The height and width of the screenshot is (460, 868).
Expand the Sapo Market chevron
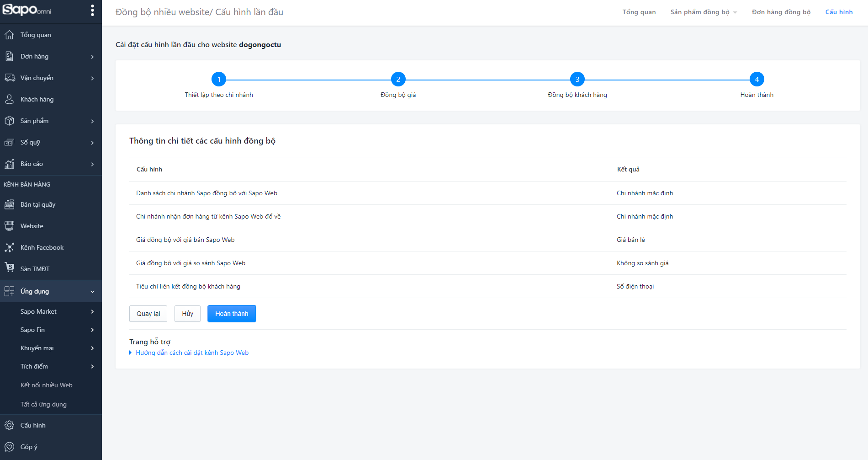pos(93,312)
